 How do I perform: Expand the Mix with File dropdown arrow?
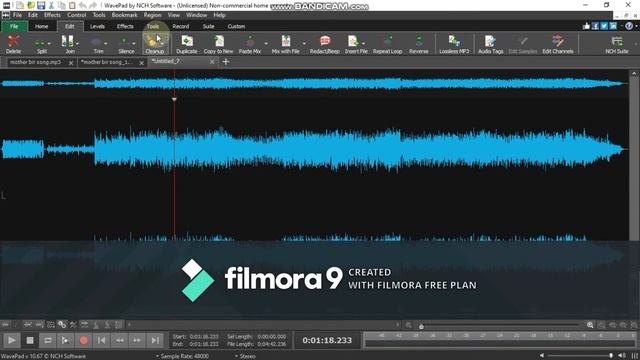tap(304, 44)
